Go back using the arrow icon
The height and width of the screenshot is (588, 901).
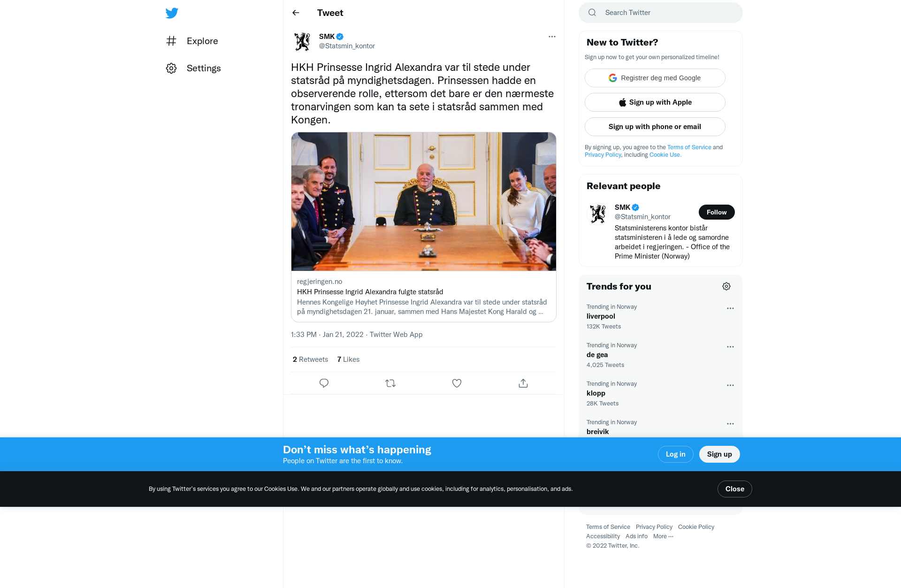(x=296, y=13)
